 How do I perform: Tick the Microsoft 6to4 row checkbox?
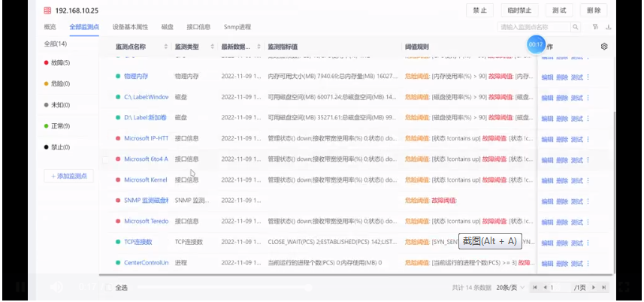106,159
